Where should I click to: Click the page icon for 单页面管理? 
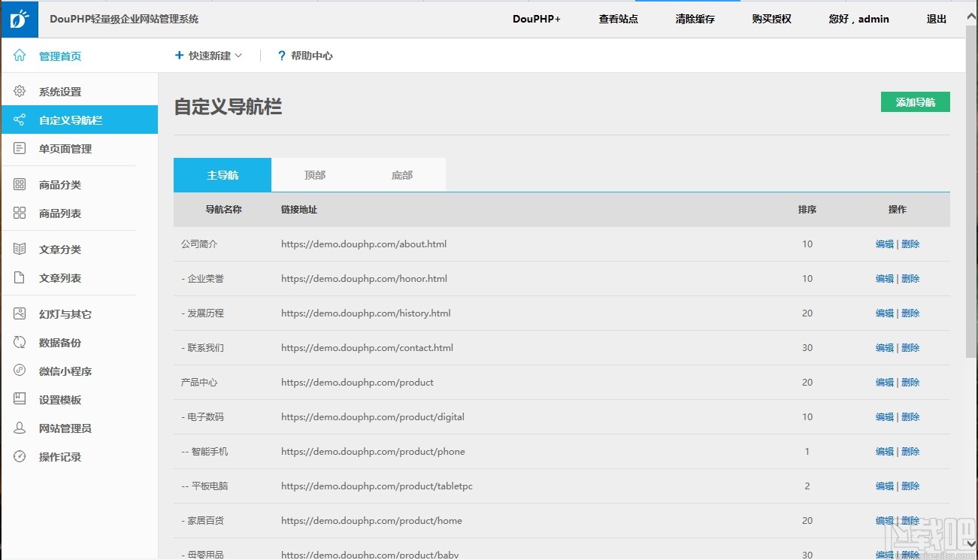pyautogui.click(x=20, y=149)
